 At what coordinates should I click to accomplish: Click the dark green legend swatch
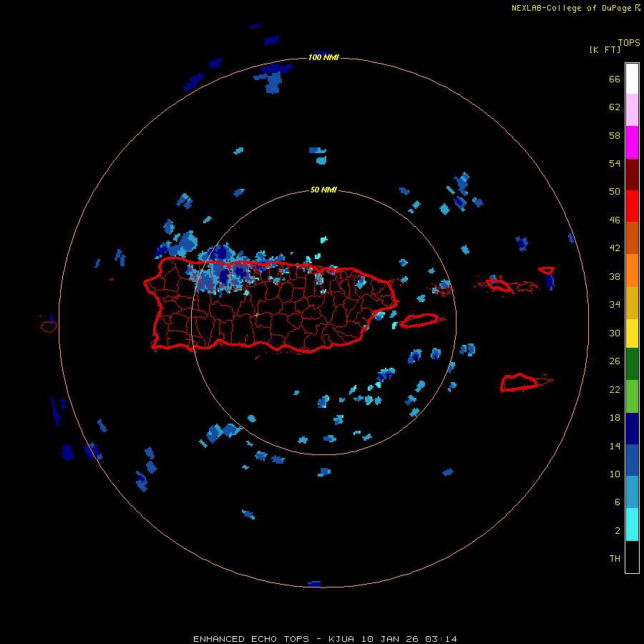[632, 364]
